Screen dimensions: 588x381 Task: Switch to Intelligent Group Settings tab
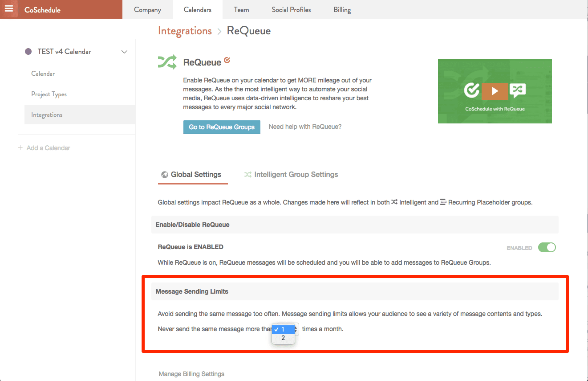[x=291, y=174]
